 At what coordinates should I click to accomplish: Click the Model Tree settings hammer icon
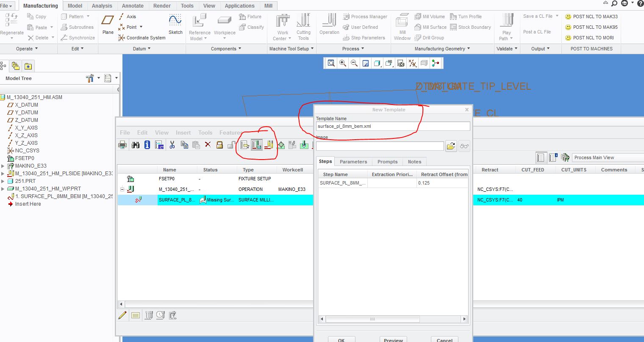[x=89, y=78]
